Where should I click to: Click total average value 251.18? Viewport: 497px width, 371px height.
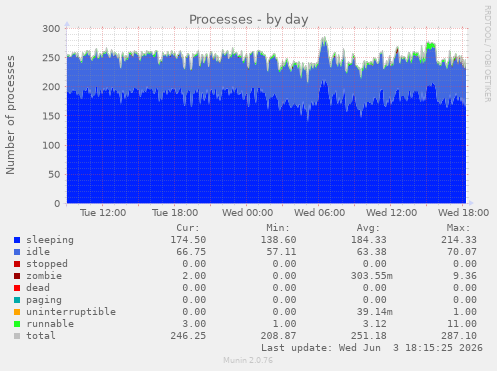click(369, 336)
